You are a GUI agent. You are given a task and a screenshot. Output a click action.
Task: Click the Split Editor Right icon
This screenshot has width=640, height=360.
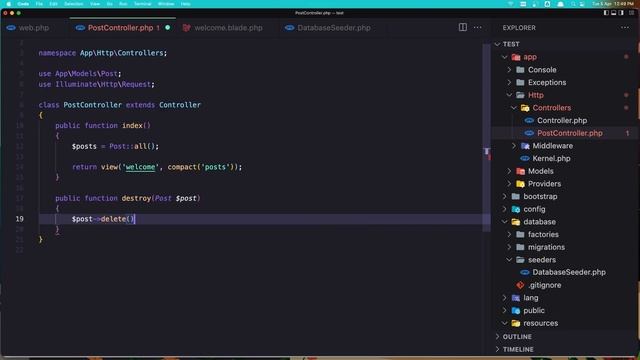(x=462, y=27)
